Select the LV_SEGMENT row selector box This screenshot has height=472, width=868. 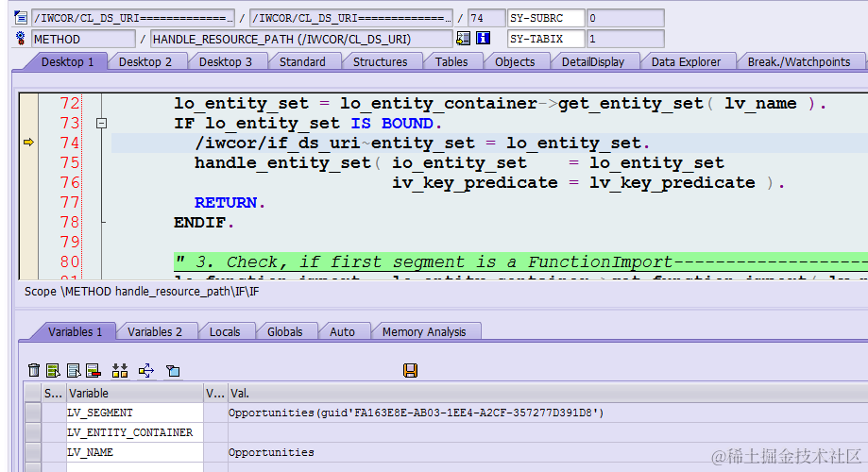pyautogui.click(x=33, y=413)
